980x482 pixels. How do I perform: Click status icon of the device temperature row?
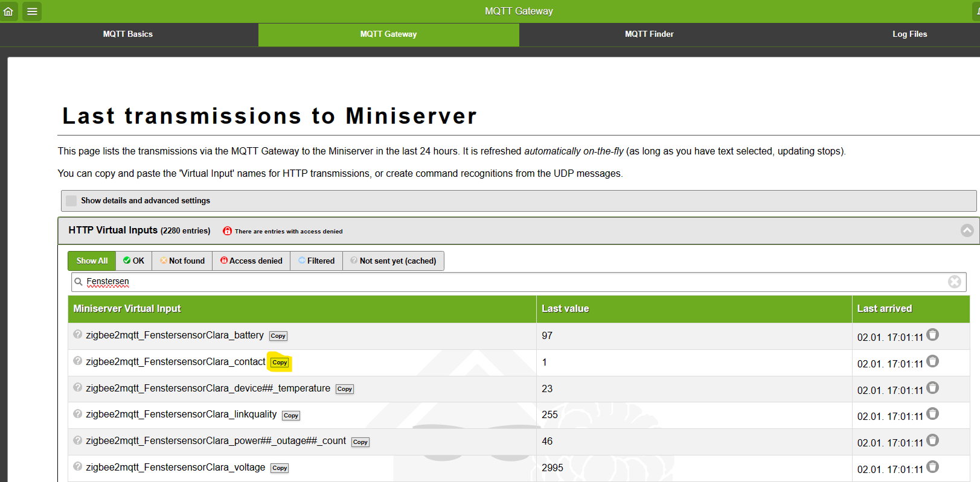click(x=77, y=387)
